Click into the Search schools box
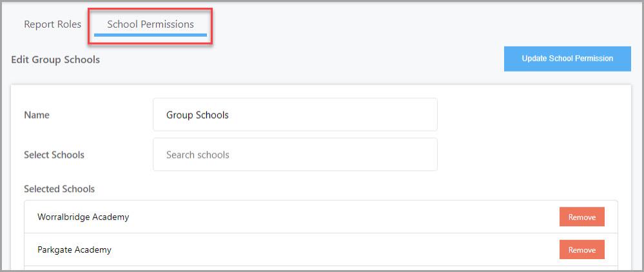644x272 pixels. (x=295, y=155)
